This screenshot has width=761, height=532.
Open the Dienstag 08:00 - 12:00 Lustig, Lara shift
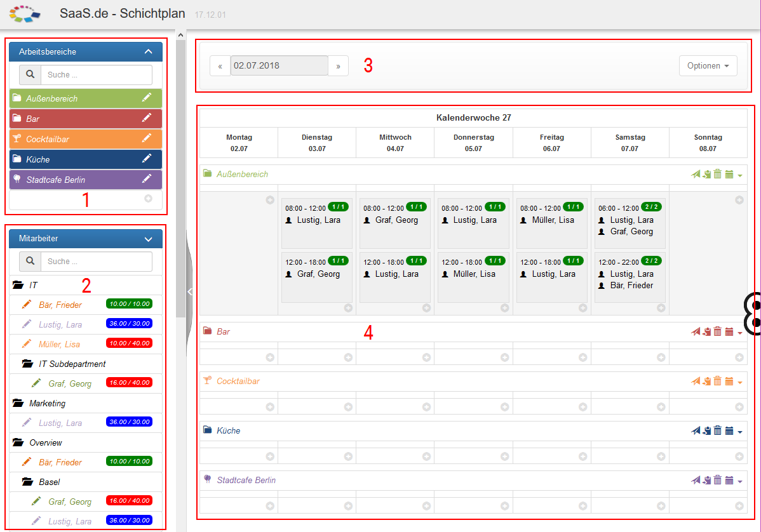point(317,223)
